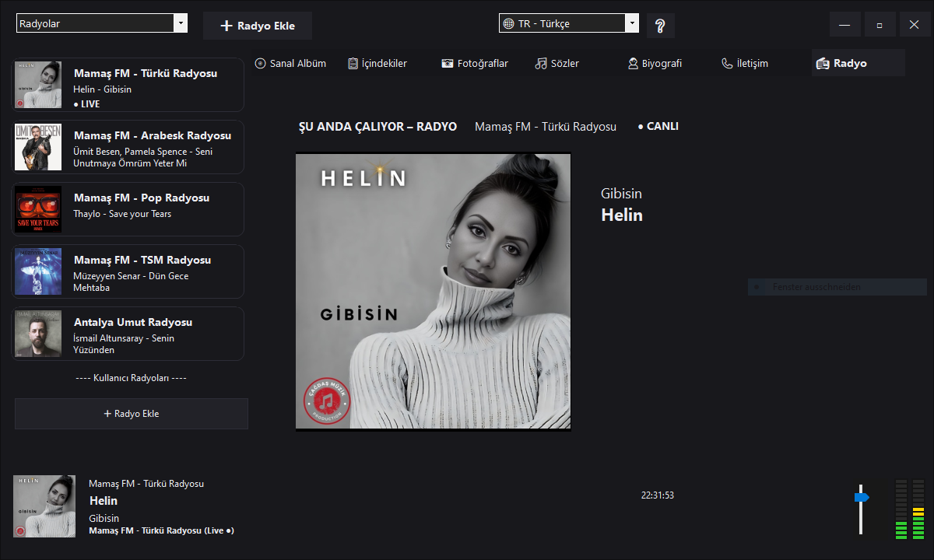
Task: Play Mamaş FM - Pop Radyosu
Action: [x=128, y=209]
